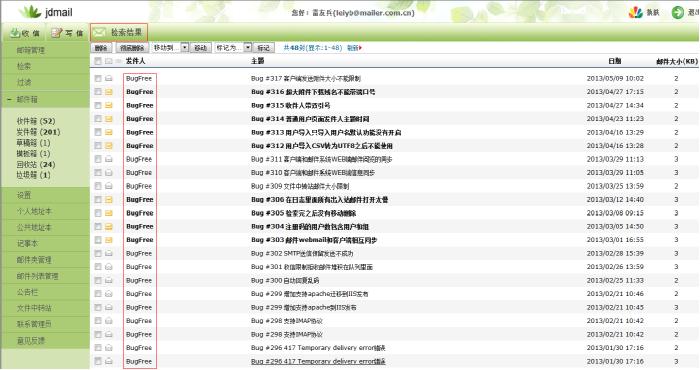
Task: Click the envelope icon on 检索结果 tab
Action: tap(99, 32)
